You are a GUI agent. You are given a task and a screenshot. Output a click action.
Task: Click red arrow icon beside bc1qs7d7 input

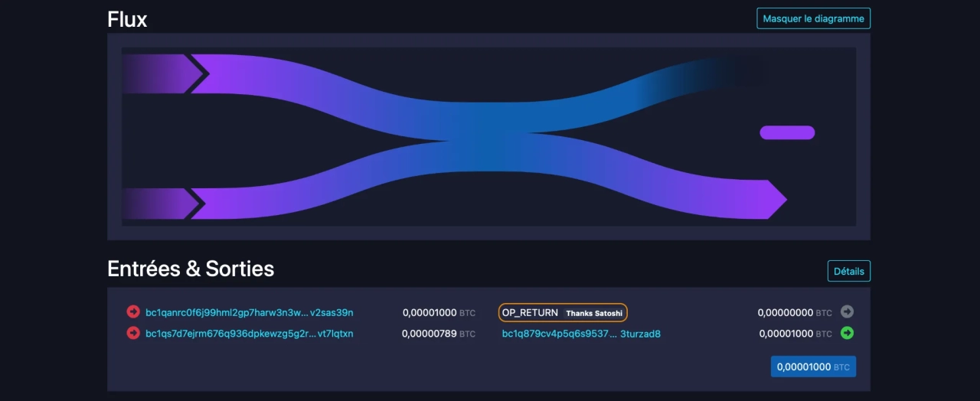tap(133, 333)
